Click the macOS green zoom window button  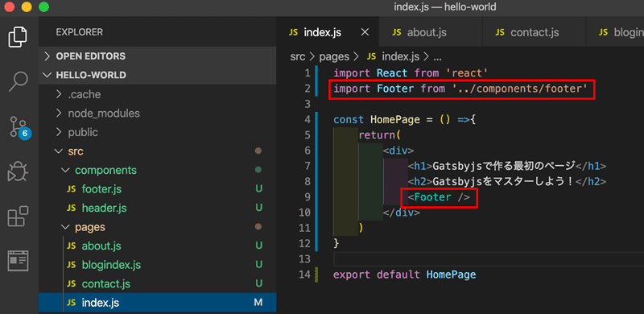pos(43,6)
